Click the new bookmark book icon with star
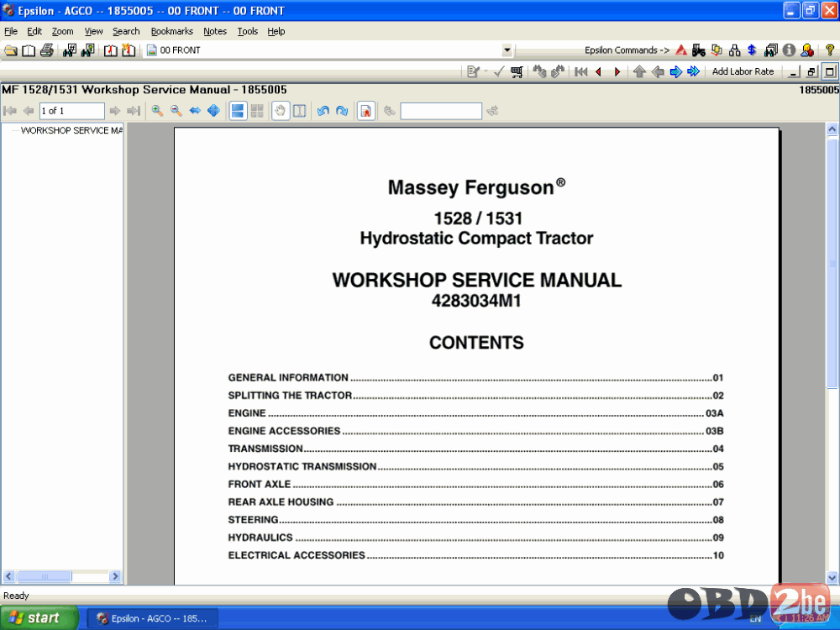The height and width of the screenshot is (630, 840). pos(128,51)
